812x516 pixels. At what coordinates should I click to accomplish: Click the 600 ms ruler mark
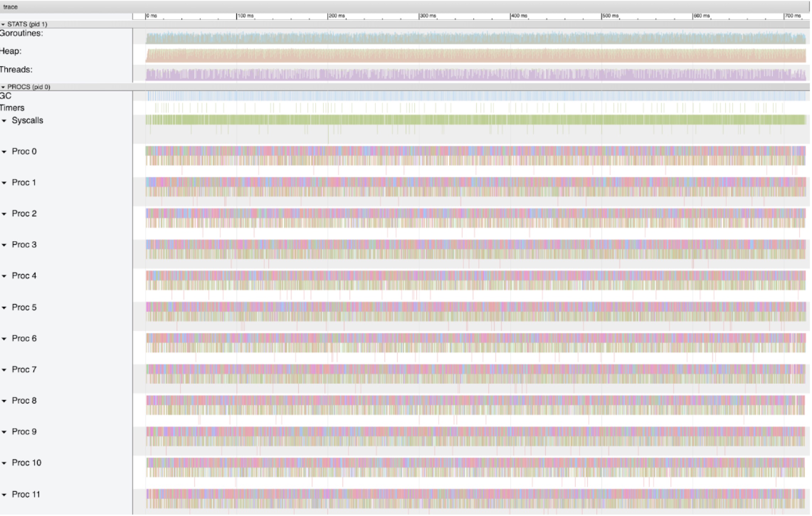point(701,16)
